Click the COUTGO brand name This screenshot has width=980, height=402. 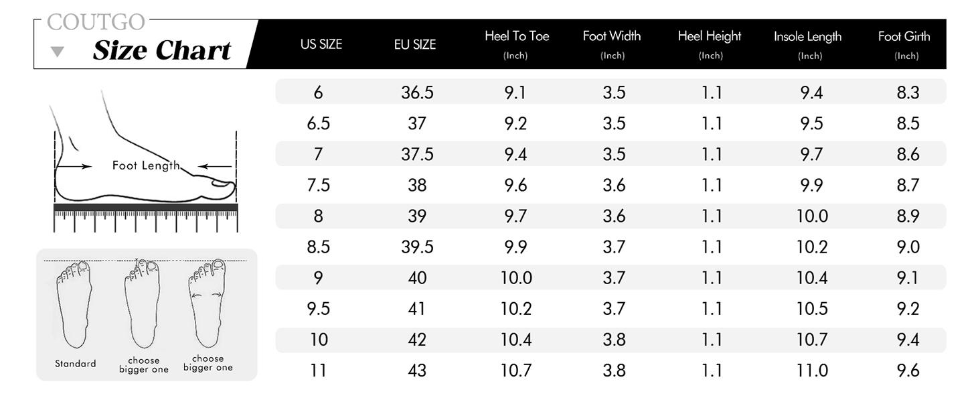[x=96, y=22]
